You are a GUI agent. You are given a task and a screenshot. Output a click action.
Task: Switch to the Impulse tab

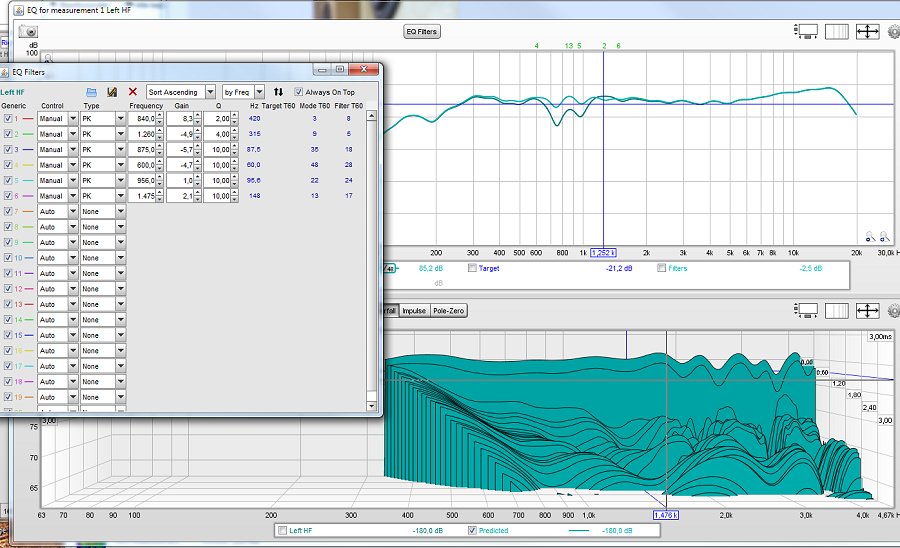coord(414,311)
